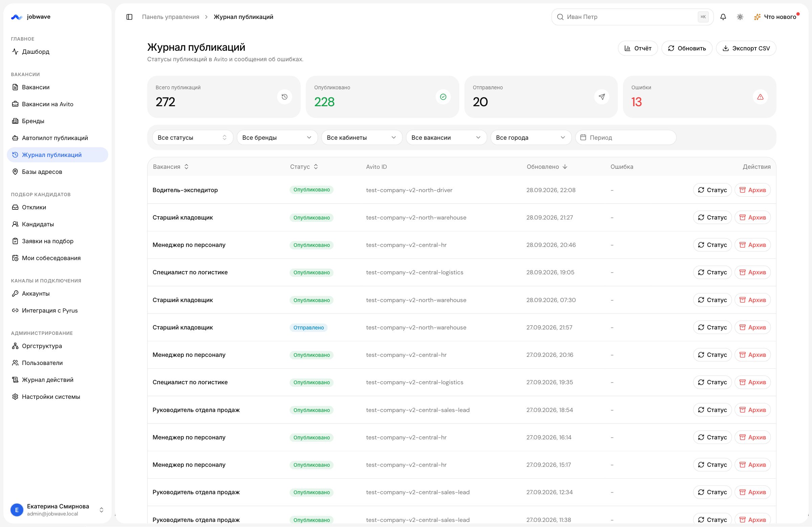Click the search field Иван Петр
This screenshot has height=527, width=812.
click(632, 17)
